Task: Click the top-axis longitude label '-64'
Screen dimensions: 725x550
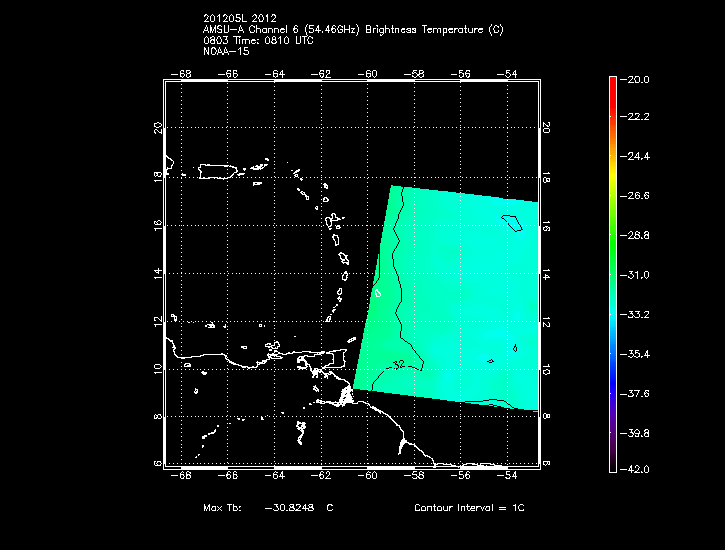Action: pyautogui.click(x=275, y=74)
